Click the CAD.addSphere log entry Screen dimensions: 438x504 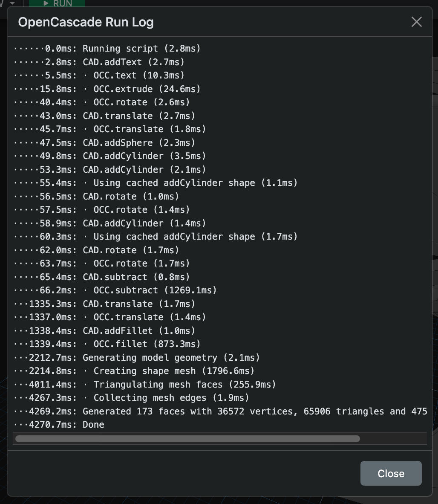(x=138, y=143)
